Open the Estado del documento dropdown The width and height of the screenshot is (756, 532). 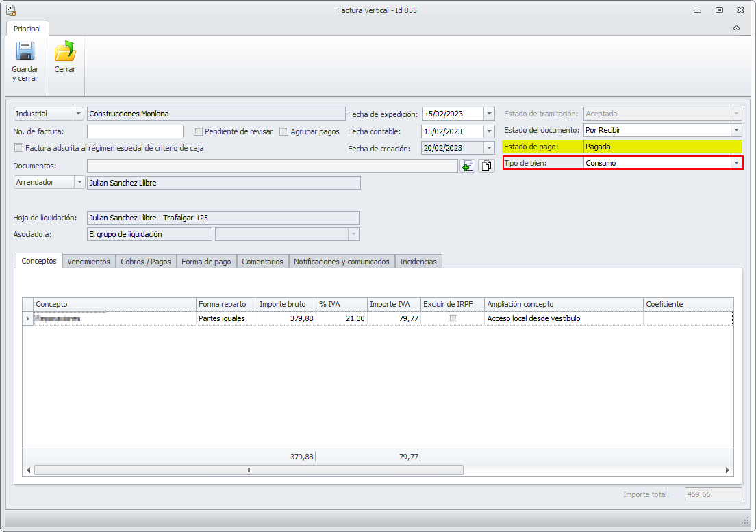click(x=736, y=130)
